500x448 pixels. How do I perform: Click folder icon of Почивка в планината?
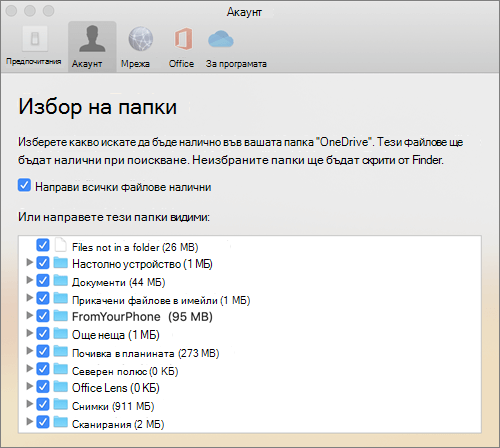pyautogui.click(x=61, y=351)
